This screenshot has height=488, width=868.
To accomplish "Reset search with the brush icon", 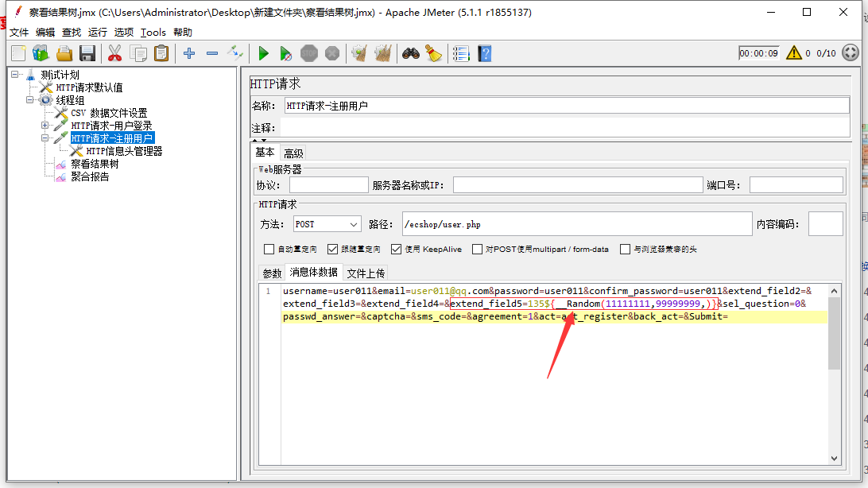I will [433, 54].
